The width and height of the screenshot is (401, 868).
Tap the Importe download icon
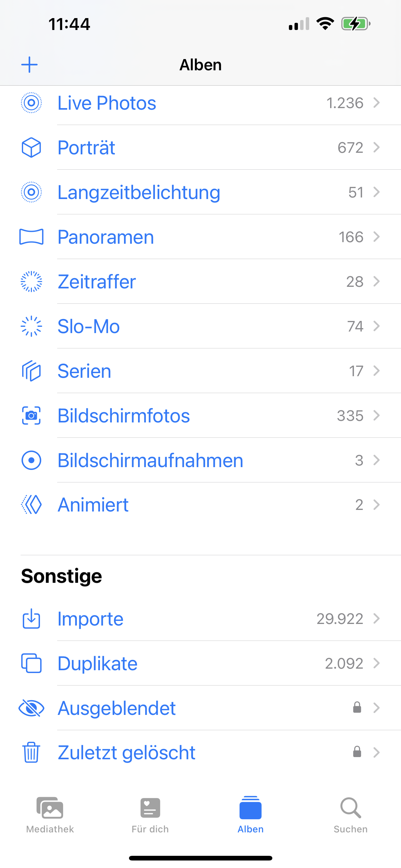pos(31,619)
